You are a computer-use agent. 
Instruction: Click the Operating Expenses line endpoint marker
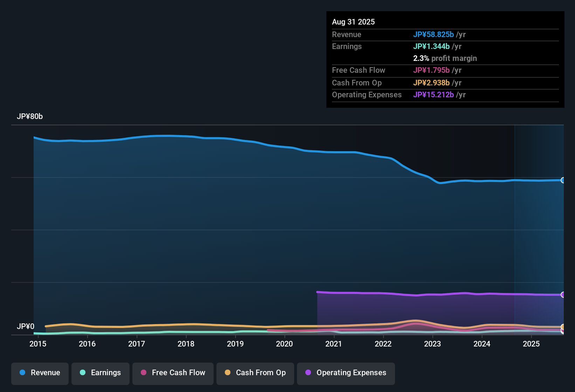point(563,294)
